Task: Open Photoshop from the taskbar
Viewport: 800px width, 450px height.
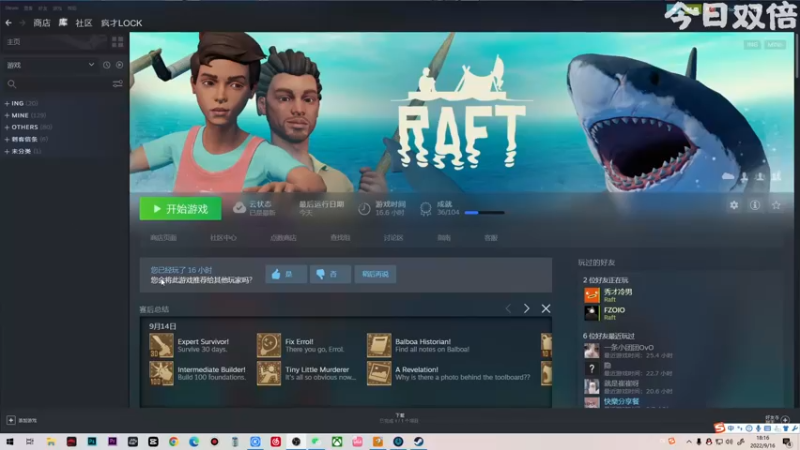Action: pyautogui.click(x=92, y=441)
